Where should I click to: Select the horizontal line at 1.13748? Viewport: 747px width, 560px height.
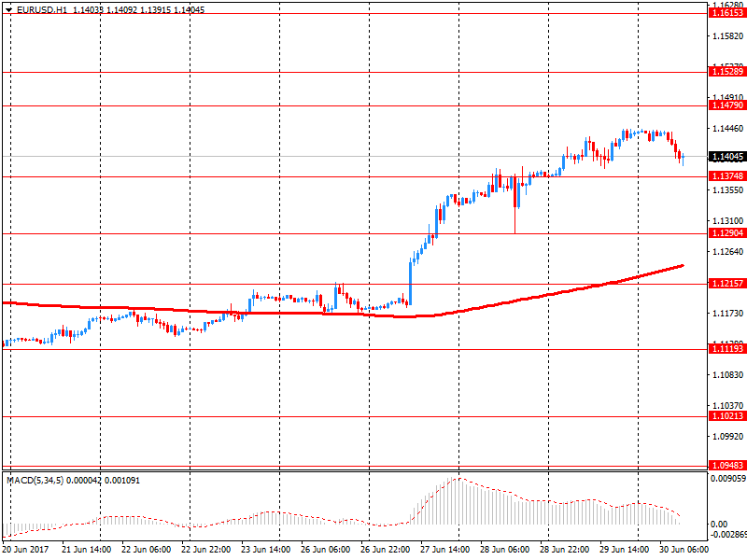(355, 176)
